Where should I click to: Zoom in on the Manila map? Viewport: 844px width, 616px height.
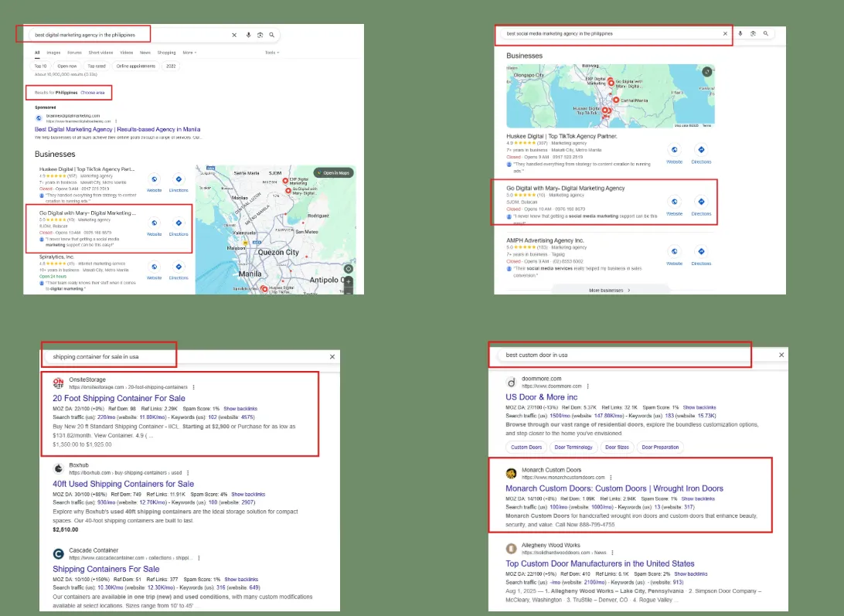tap(349, 281)
